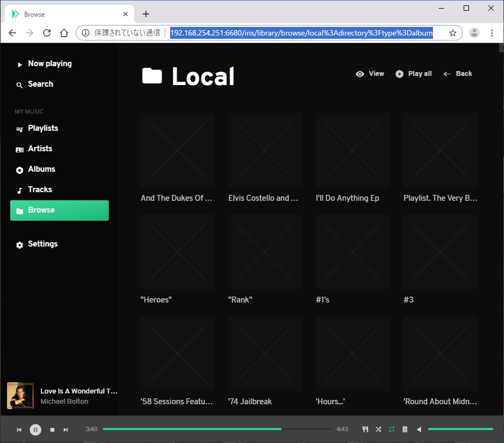Toggle shuffle playback mode
The height and width of the screenshot is (443, 504).
379,429
